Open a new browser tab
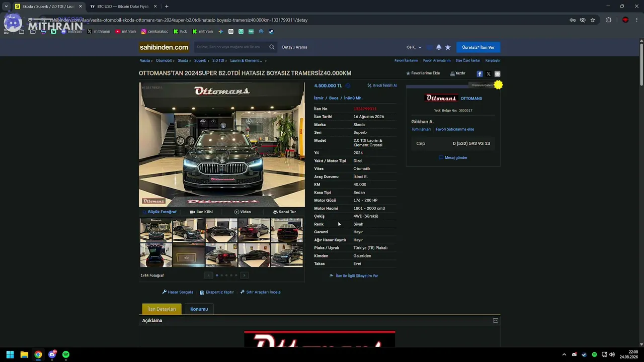The height and width of the screenshot is (362, 644). pyautogui.click(x=167, y=7)
